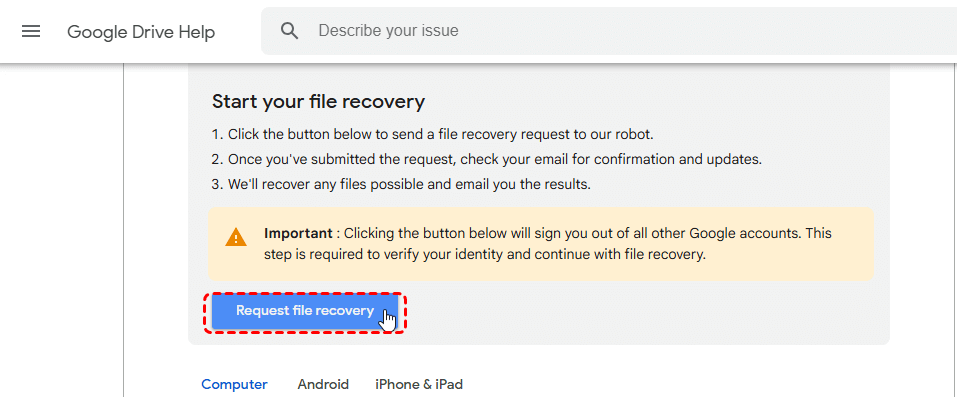The height and width of the screenshot is (397, 957).
Task: Click the word 'robot' in step one
Action: coord(637,134)
